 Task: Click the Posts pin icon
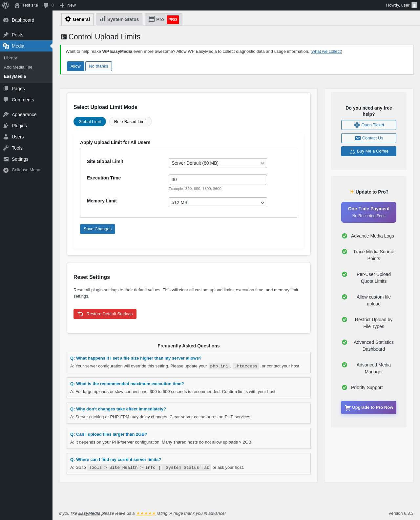(x=6, y=35)
